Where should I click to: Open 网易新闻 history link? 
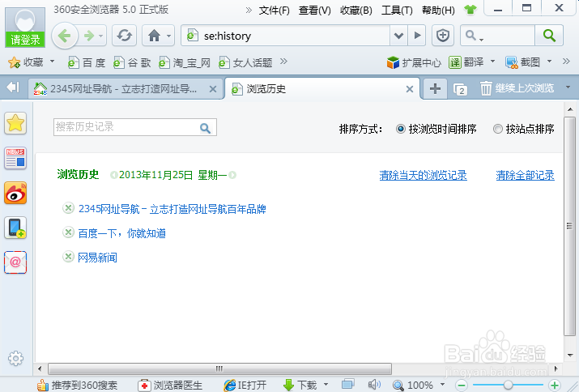97,257
